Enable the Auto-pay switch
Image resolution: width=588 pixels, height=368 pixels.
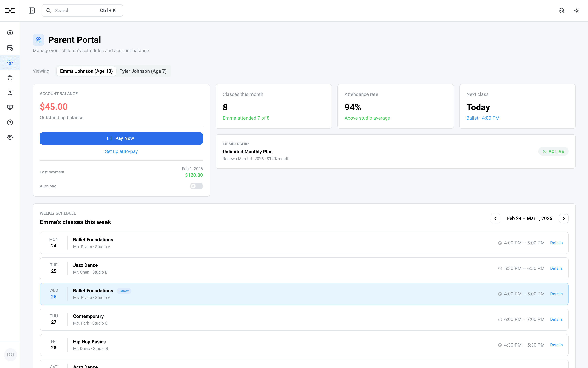[x=196, y=186]
